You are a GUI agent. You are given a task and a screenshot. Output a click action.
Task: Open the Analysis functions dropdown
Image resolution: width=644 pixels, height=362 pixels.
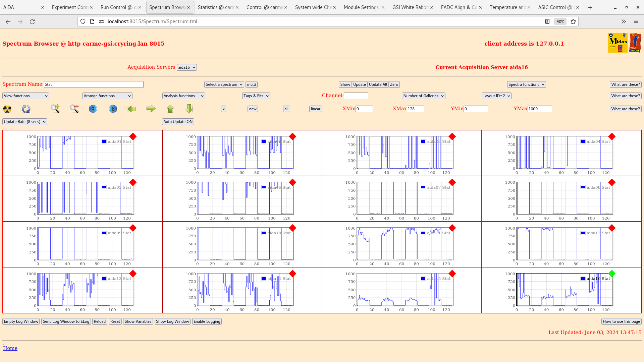tap(183, 96)
